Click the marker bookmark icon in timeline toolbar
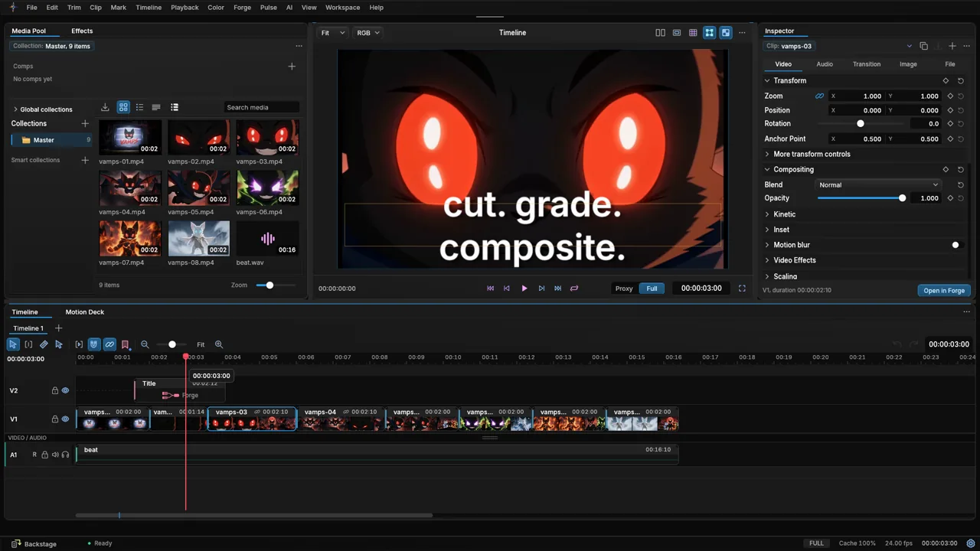The image size is (980, 551). pos(126,344)
